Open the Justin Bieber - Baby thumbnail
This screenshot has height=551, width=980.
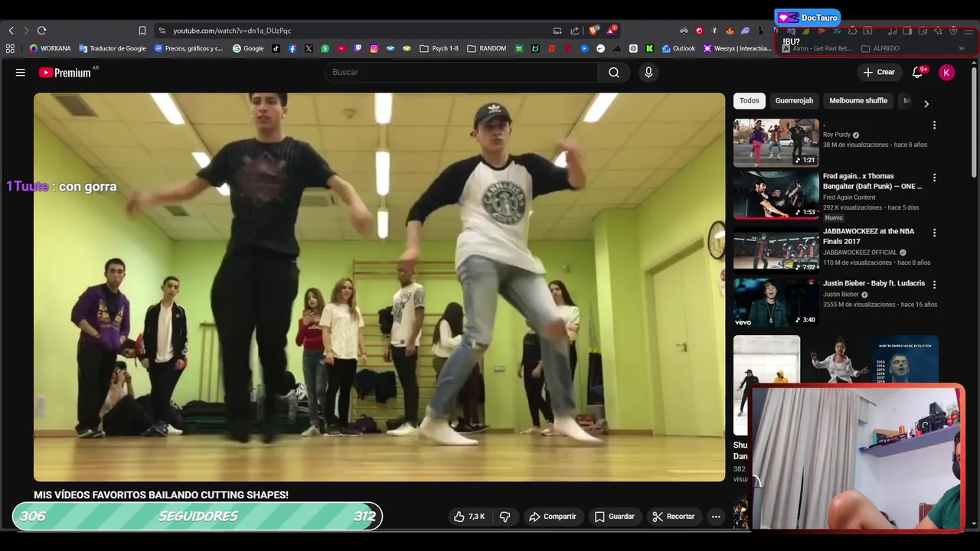[x=776, y=302]
